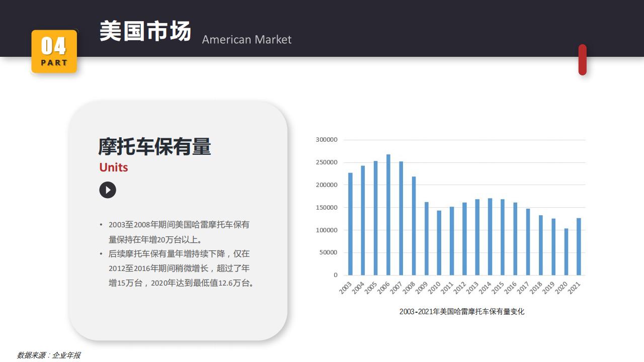The image size is (644, 362).
Task: Select the red Units label
Action: tap(114, 167)
